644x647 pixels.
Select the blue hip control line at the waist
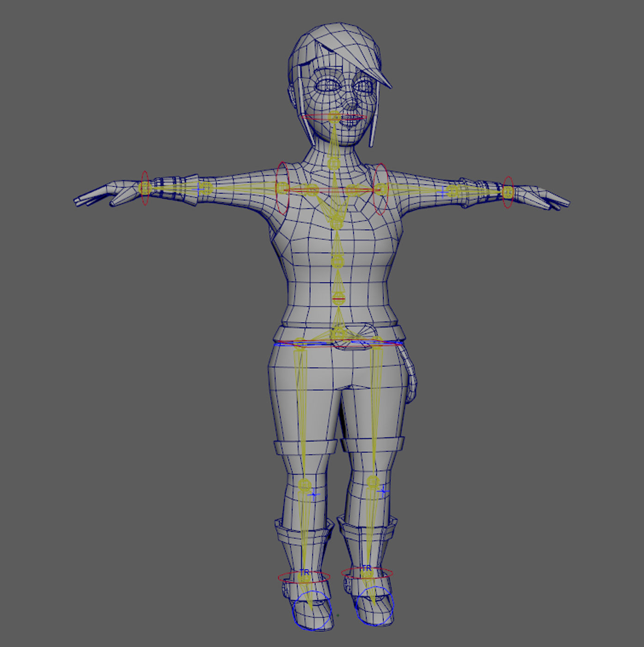click(338, 344)
